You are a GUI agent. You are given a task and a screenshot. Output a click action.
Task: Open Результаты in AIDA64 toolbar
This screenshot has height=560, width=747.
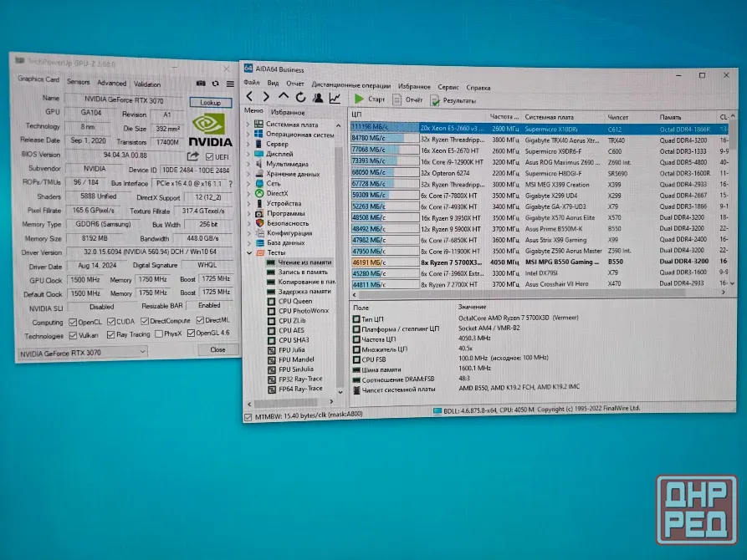453,100
